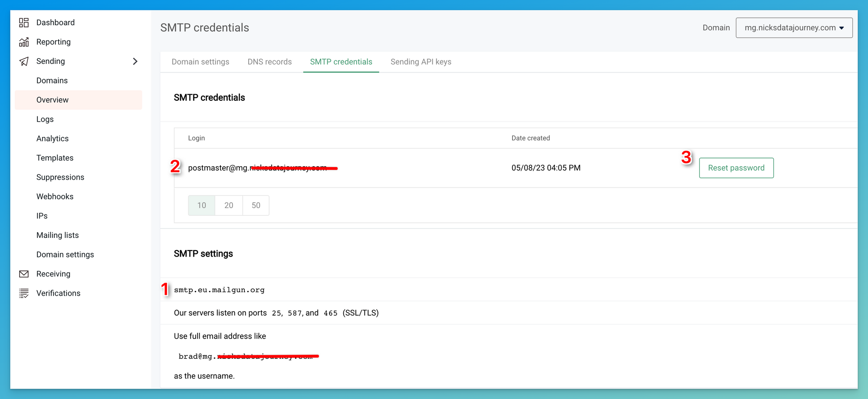Screen dimensions: 868x399
Task: Open Dashboard in the sidebar
Action: point(56,23)
